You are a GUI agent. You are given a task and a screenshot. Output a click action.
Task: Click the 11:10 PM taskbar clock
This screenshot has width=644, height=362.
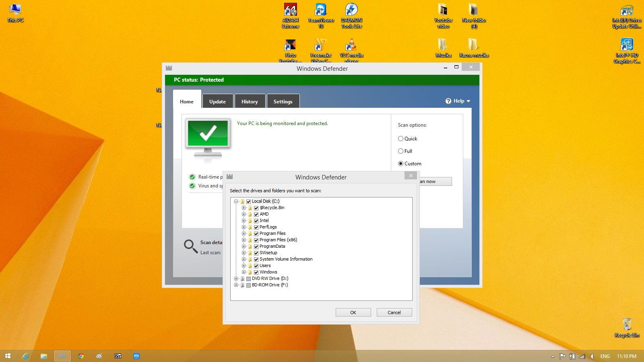click(627, 356)
